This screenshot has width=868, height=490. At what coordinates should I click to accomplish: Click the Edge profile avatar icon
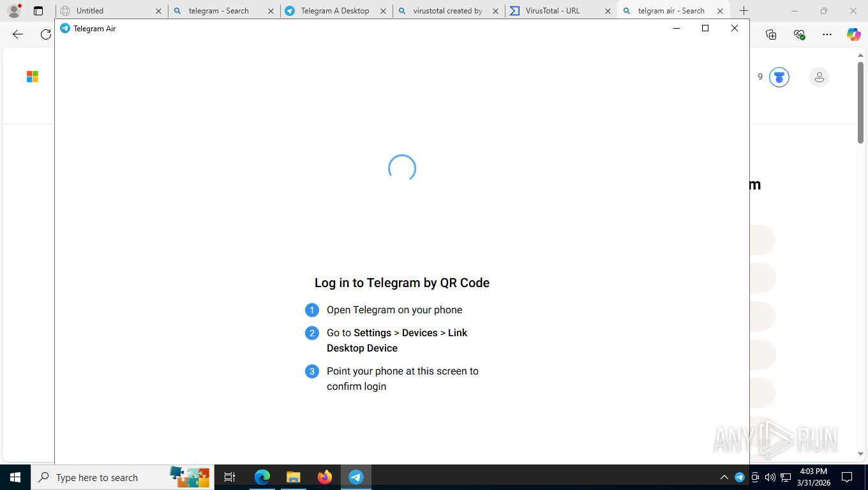point(14,11)
